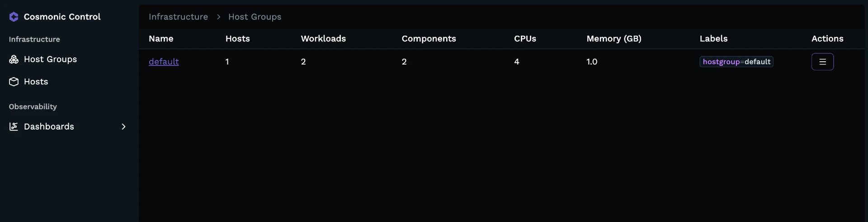Click the Dashboards chart icon
Screen dimensions: 868x222
(14, 126)
